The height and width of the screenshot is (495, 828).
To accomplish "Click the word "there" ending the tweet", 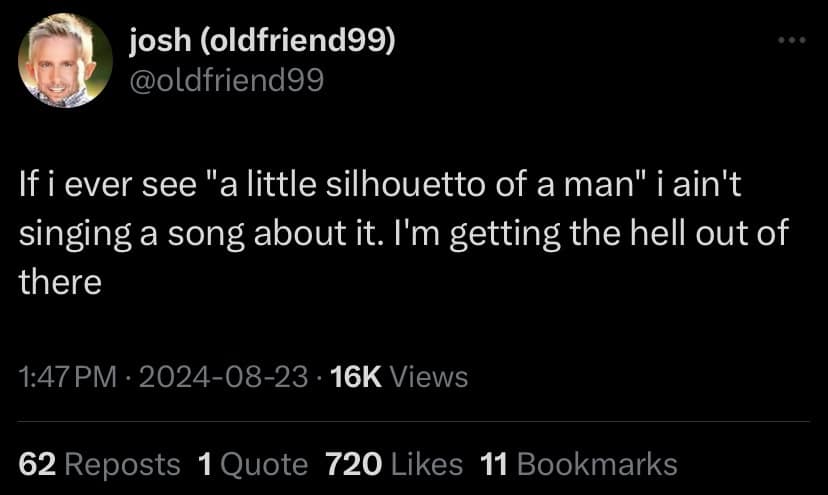I will click(x=60, y=283).
